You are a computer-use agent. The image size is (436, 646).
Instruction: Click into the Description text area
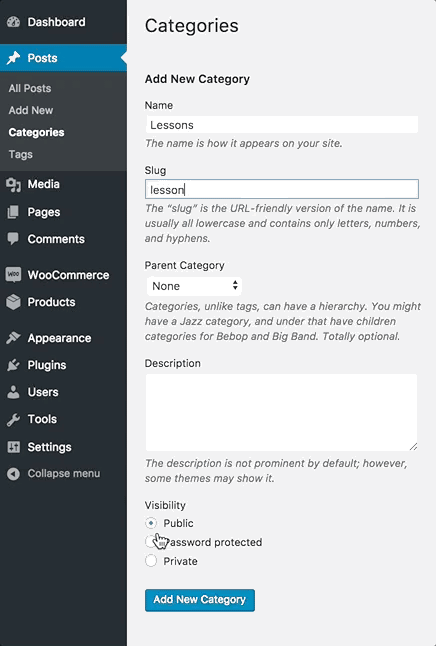(x=281, y=412)
